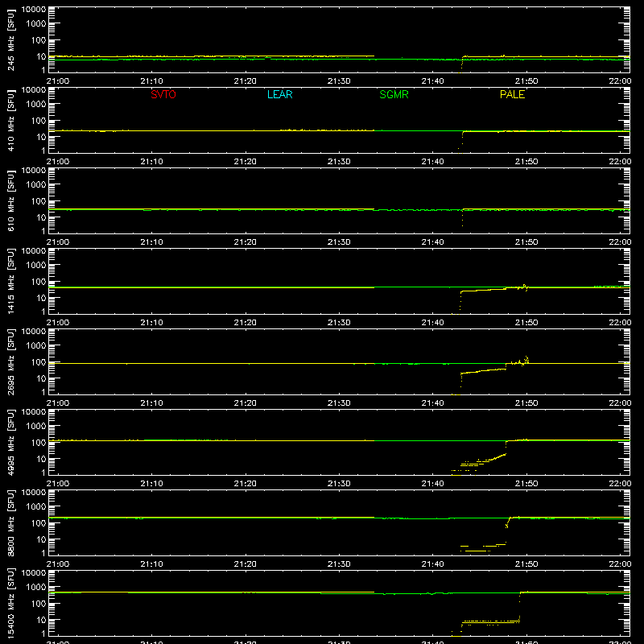Click the 100 tick on the 410 MHz axis
Viewport: 644px width, 644px height.
click(39, 120)
